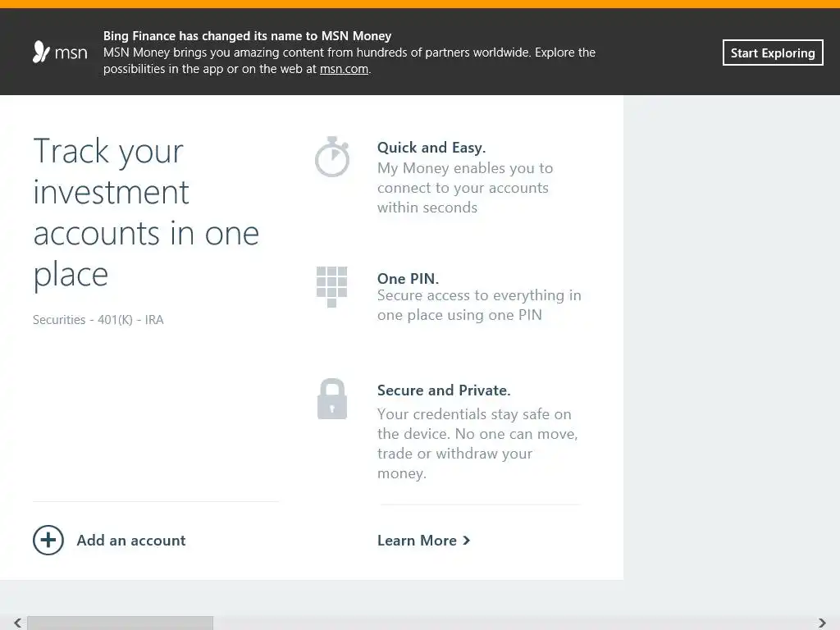Select the 'One PIN.' heading
This screenshot has height=630, width=840.
click(x=408, y=279)
